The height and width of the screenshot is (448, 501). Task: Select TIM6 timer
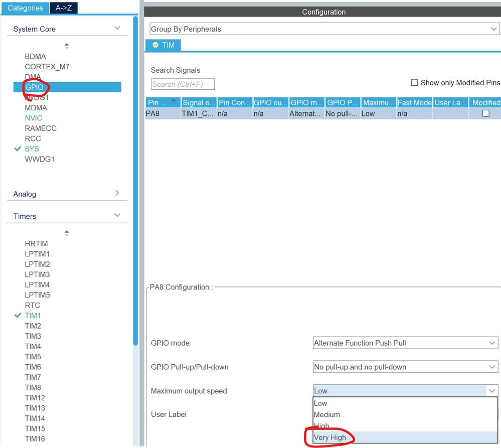pos(33,367)
